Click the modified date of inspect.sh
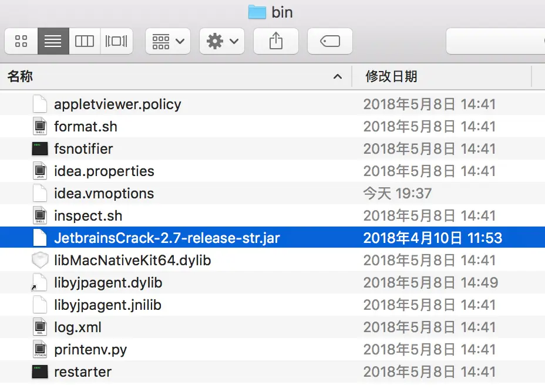The width and height of the screenshot is (545, 392). [429, 215]
